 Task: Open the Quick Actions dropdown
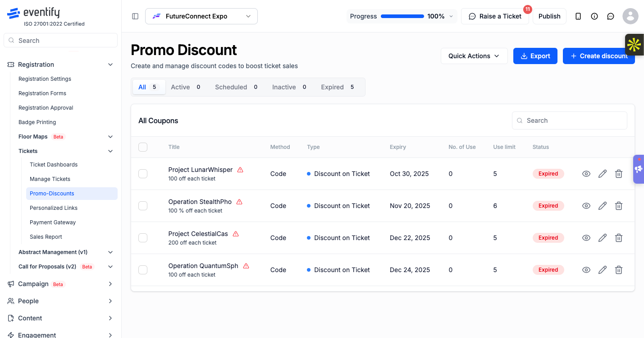tap(474, 56)
